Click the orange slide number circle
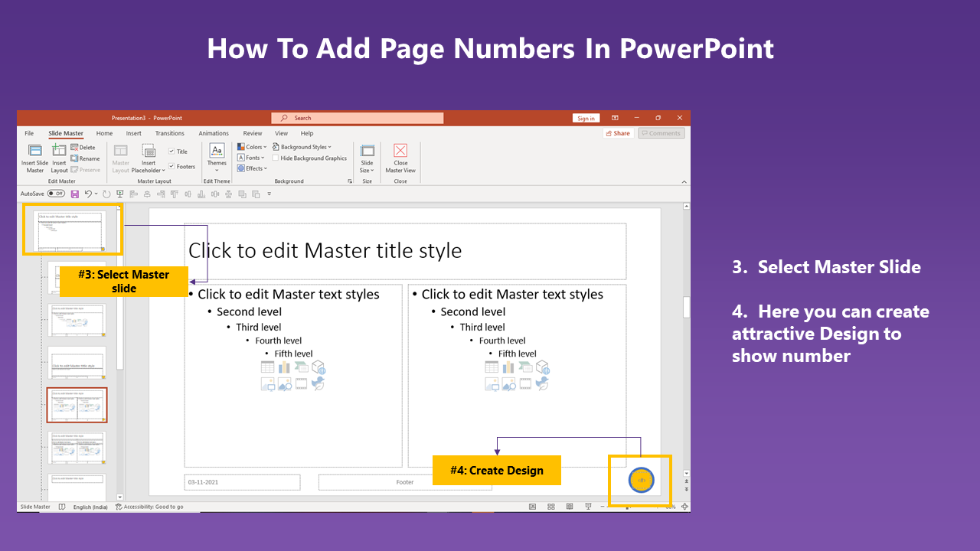This screenshot has width=980, height=551. pos(641,481)
